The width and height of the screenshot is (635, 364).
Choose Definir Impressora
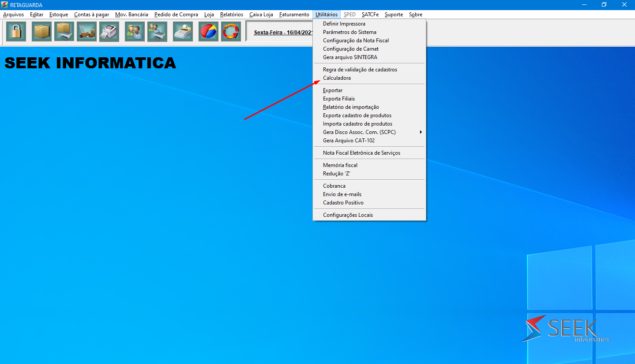point(369,24)
